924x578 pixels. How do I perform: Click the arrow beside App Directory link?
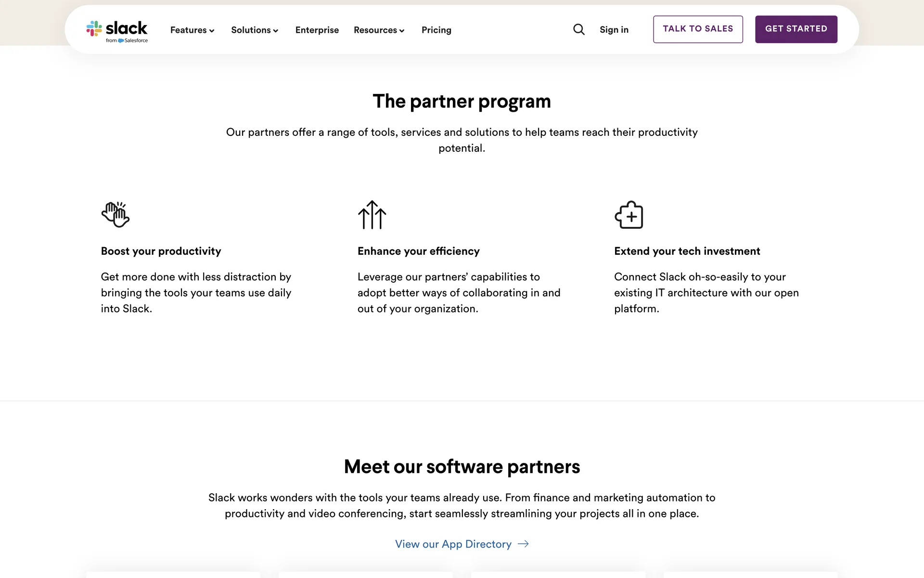click(x=523, y=544)
